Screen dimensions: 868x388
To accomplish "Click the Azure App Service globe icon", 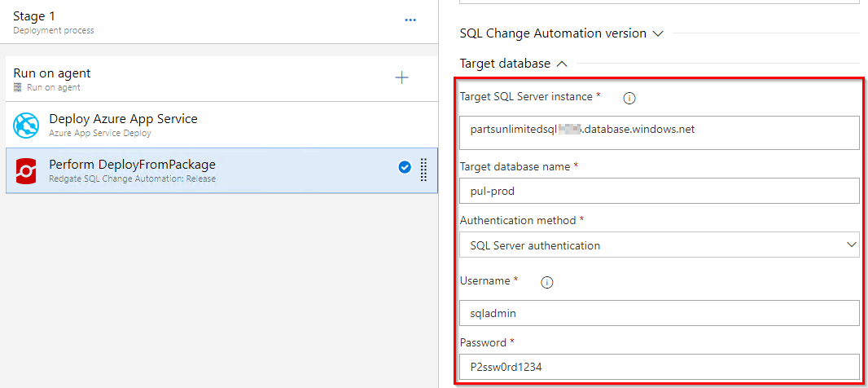I will [x=26, y=126].
